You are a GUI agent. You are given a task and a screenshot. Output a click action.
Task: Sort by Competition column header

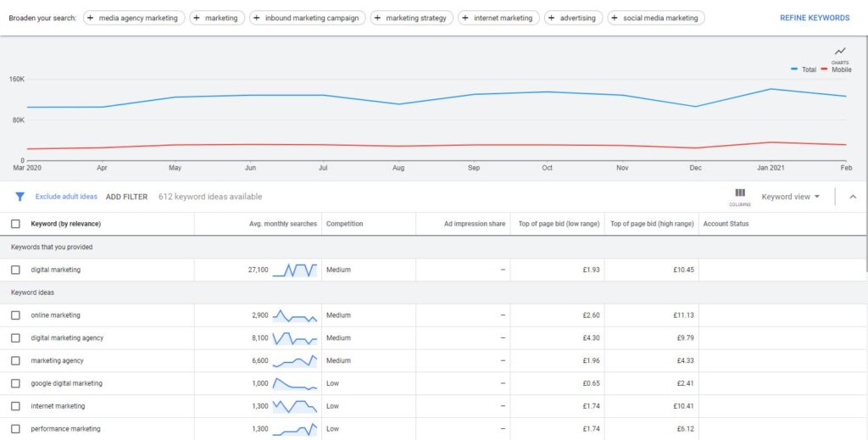pos(344,224)
